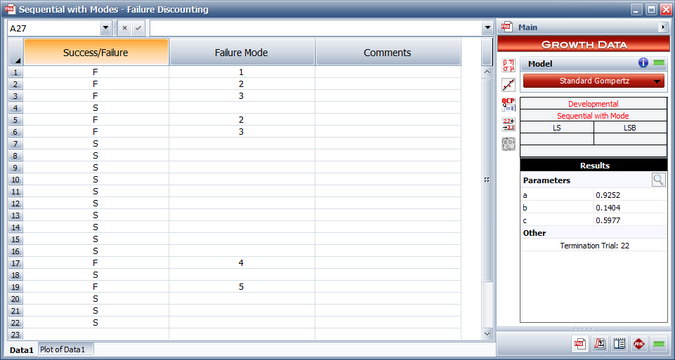Switch to Plot of Data1 tab
The height and width of the screenshot is (360, 675).
(62, 350)
